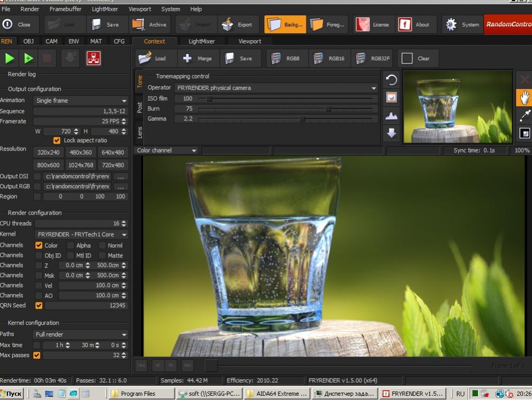The image size is (532, 400).
Task: Click the ISO film slider
Action: pyautogui.click(x=286, y=99)
